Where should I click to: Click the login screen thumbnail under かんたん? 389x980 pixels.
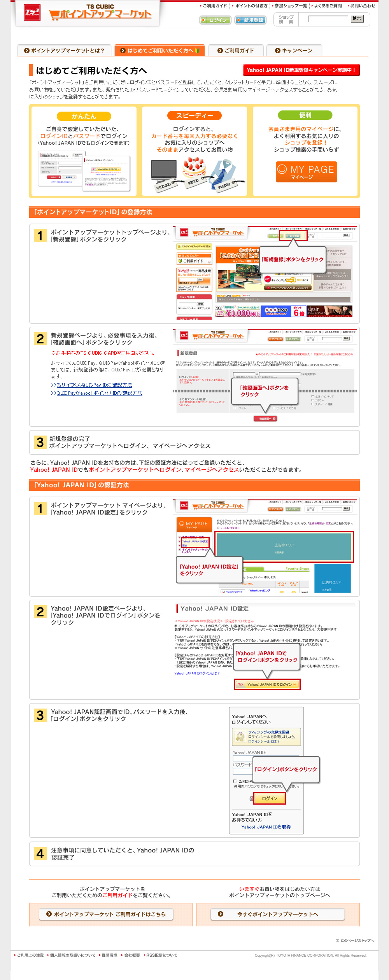[84, 171]
